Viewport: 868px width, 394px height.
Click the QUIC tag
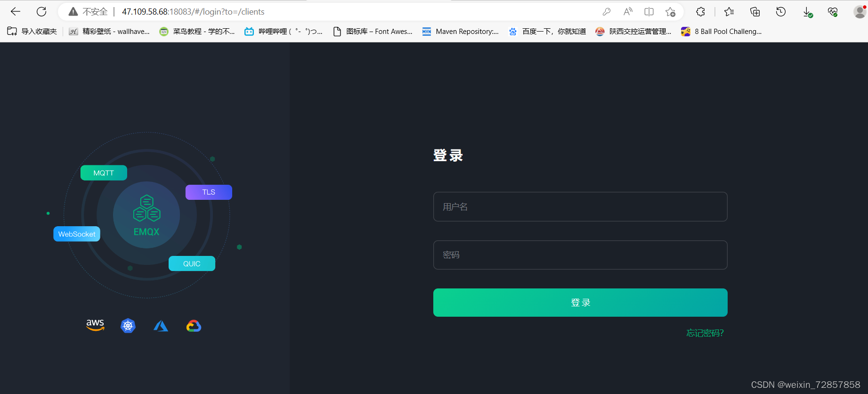tap(192, 263)
